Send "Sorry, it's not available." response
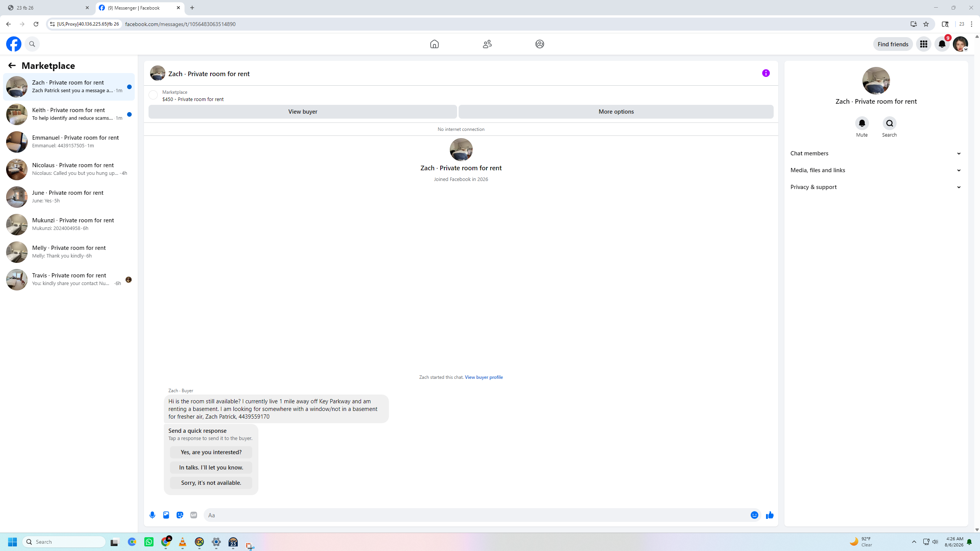The image size is (980, 551). (x=211, y=483)
